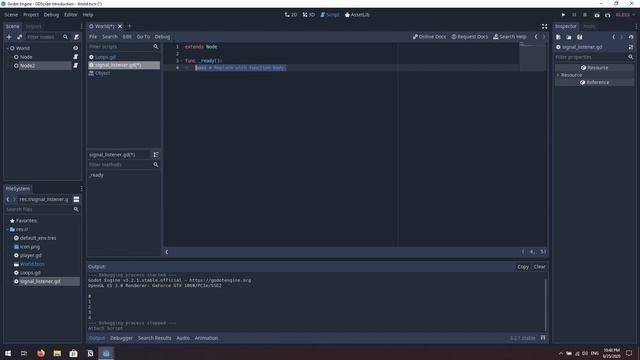The height and width of the screenshot is (360, 640).
Task: Open the Editor menu
Action: [x=70, y=15]
